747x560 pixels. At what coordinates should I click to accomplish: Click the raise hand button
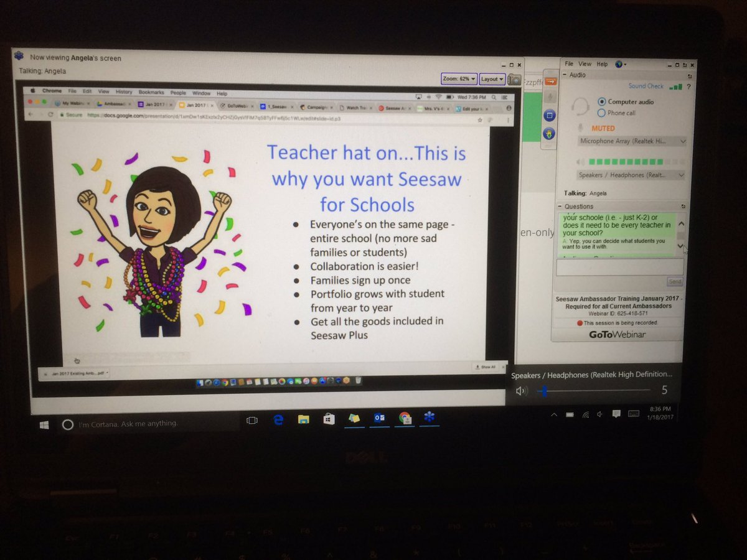[x=550, y=133]
